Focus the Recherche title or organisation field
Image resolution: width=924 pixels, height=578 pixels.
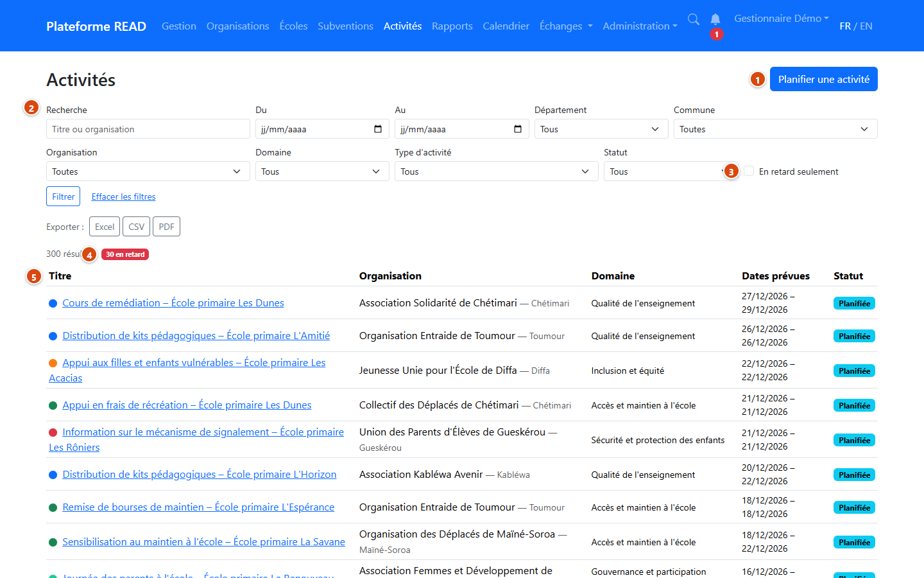(x=148, y=129)
